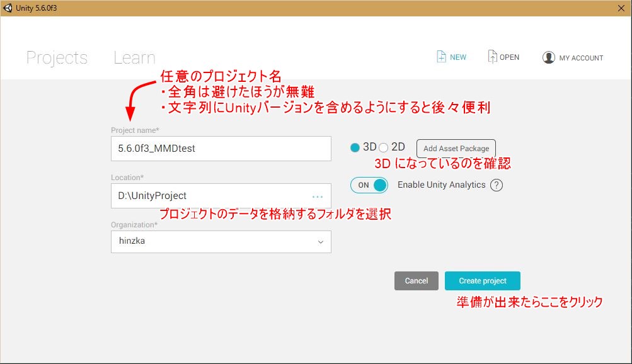
Task: Click the Cancel button
Action: [x=417, y=281]
